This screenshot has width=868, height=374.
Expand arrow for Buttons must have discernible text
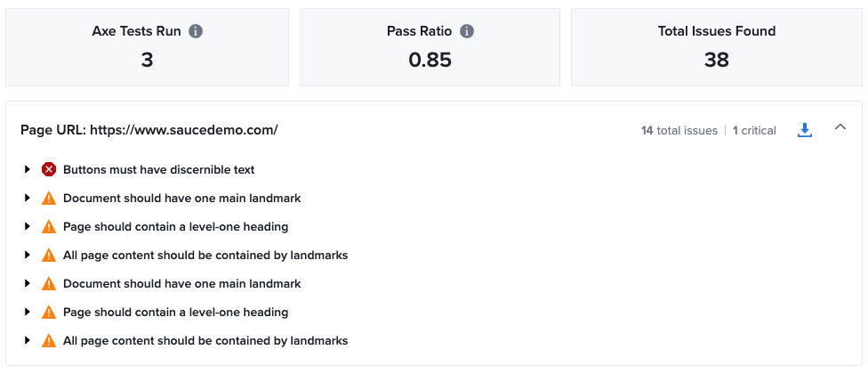(x=28, y=169)
